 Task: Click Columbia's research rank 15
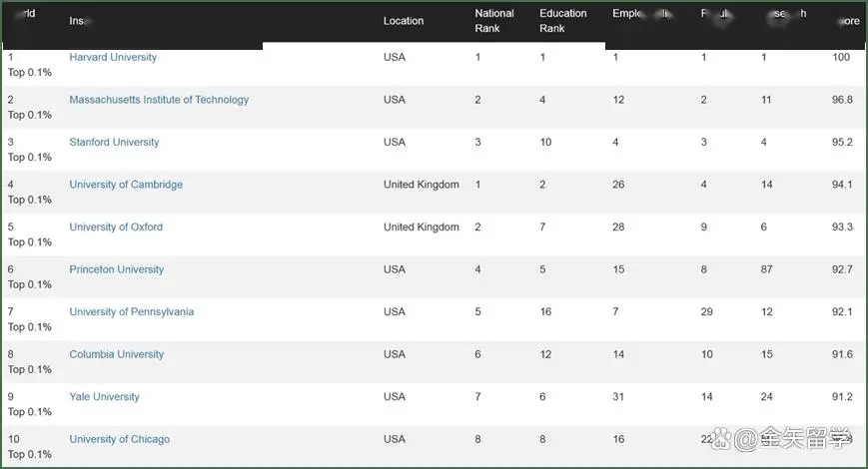[767, 354]
